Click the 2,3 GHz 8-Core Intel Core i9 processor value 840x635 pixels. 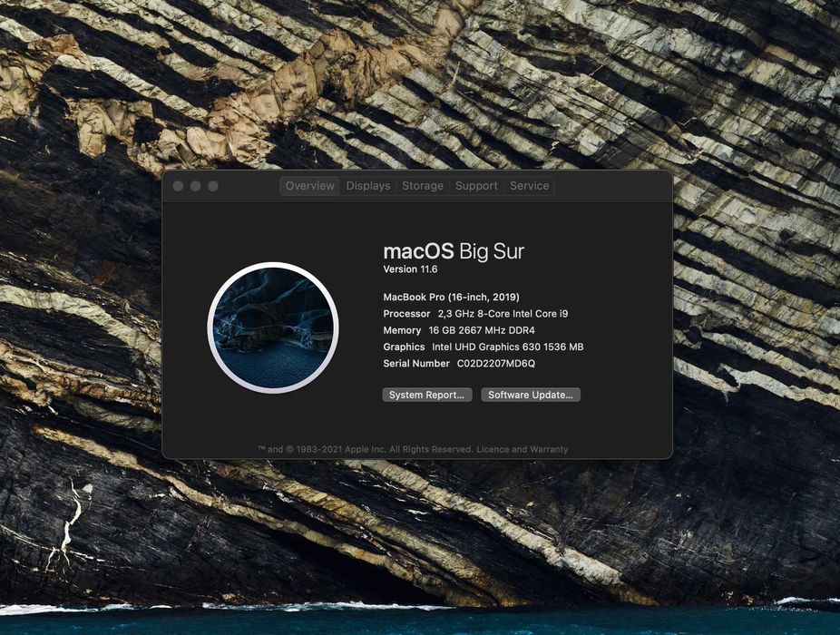(x=503, y=314)
